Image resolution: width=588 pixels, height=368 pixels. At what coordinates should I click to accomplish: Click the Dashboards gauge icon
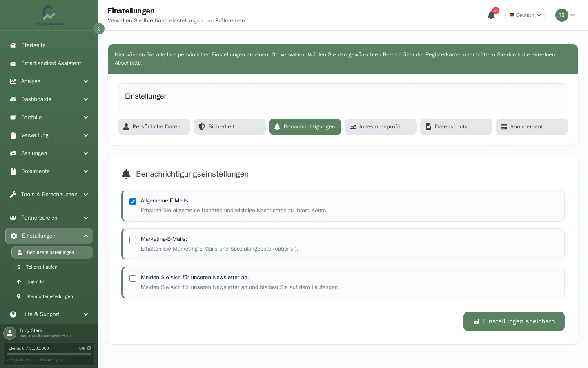(x=13, y=99)
